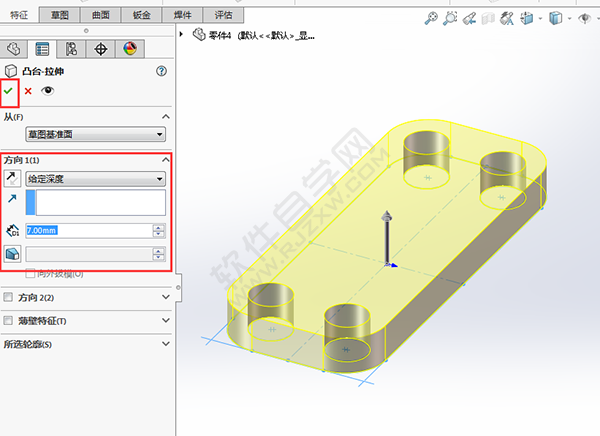Click the Display Style icon

555,18
